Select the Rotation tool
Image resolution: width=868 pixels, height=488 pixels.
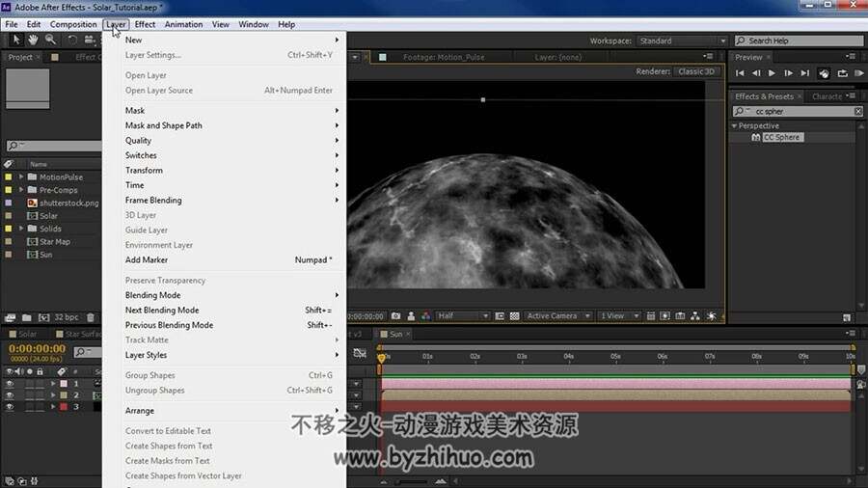72,40
